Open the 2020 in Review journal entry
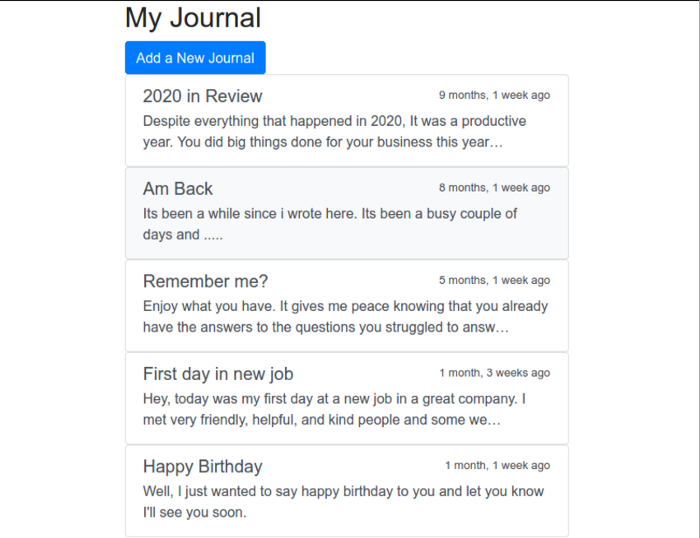Image resolution: width=700 pixels, height=538 pixels. point(347,121)
